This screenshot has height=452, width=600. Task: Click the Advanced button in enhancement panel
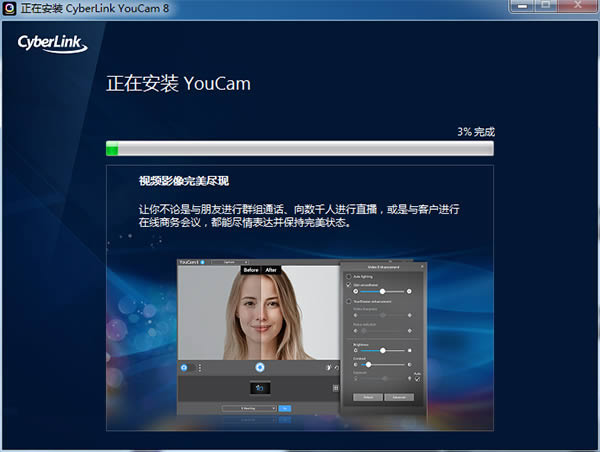tap(399, 397)
